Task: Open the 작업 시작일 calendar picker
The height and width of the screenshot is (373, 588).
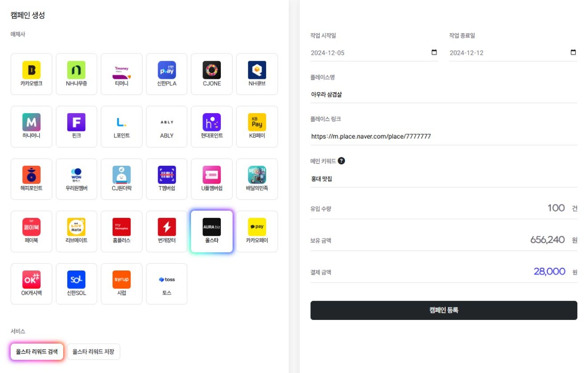Action: point(434,53)
